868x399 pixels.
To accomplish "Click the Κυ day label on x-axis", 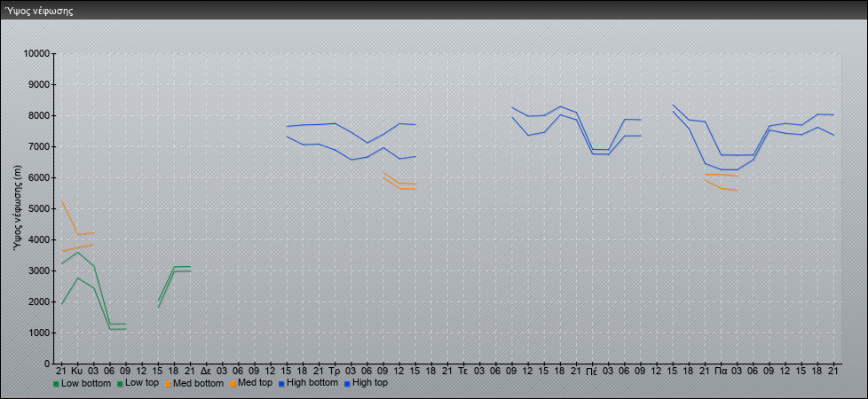I will point(77,371).
